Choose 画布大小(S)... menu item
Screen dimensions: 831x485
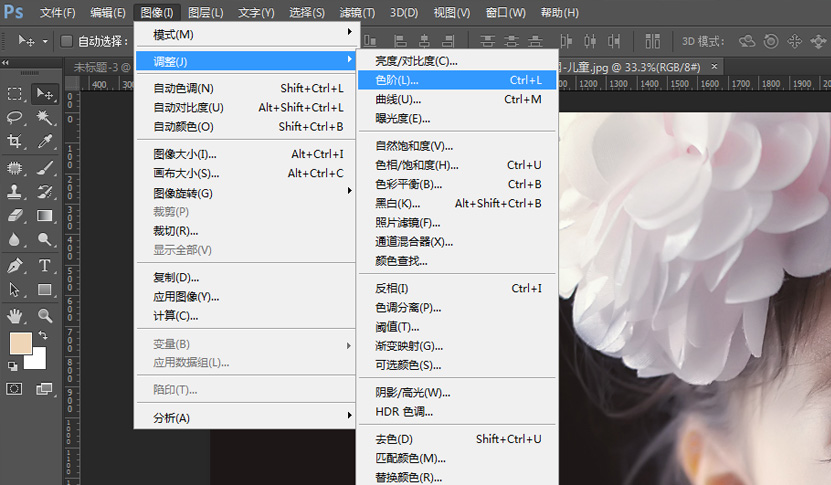coord(246,173)
